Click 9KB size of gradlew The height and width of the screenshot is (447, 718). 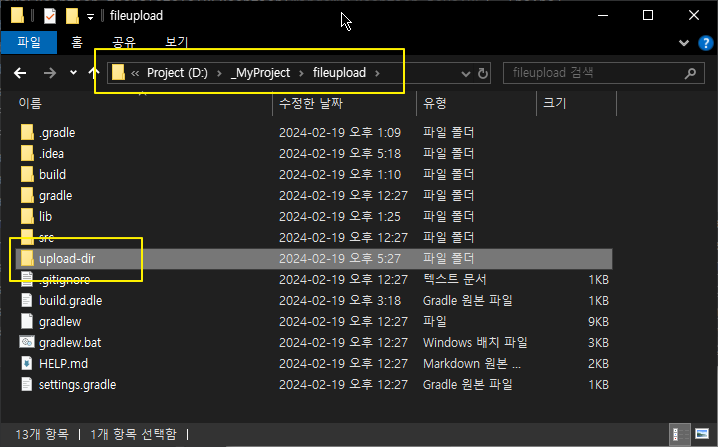598,322
